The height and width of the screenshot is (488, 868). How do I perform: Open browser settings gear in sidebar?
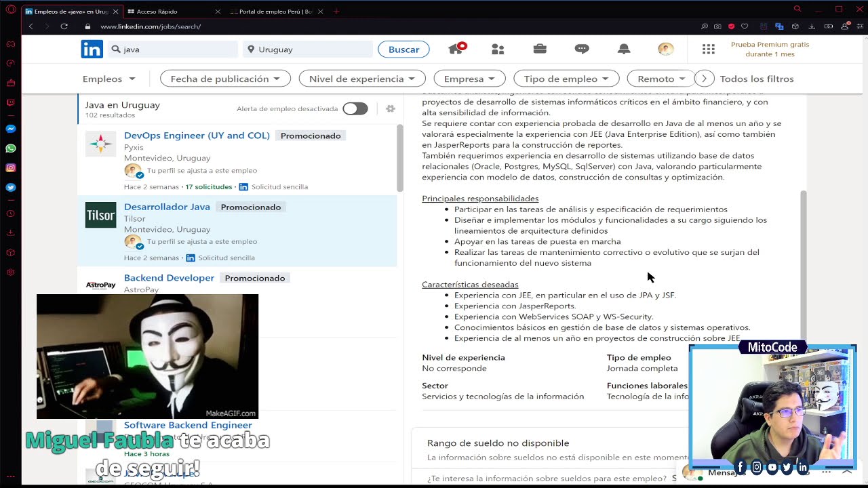[x=10, y=272]
